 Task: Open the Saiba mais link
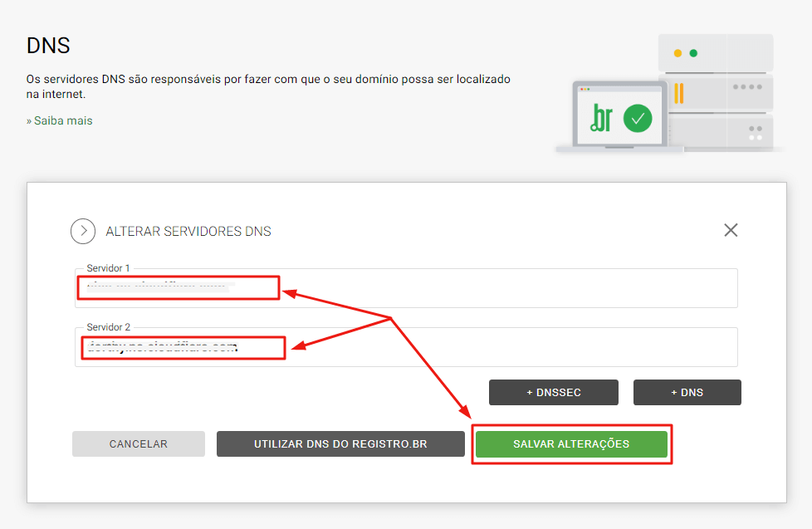coord(60,121)
